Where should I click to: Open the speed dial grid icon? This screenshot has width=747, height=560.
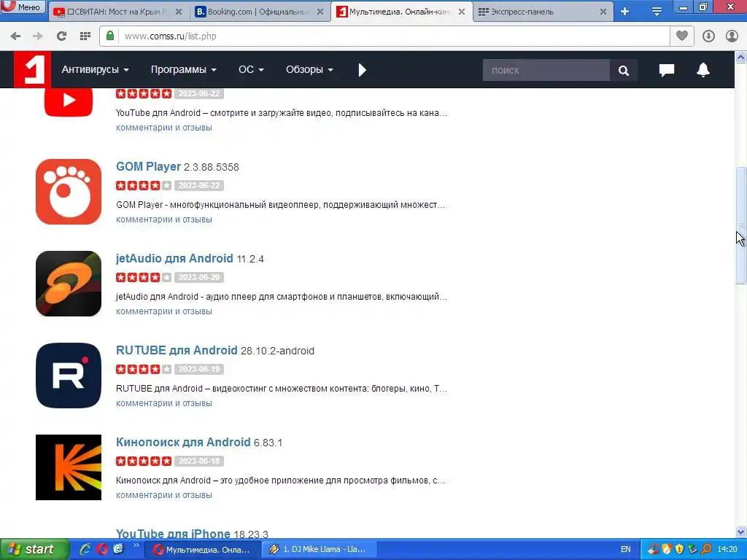85,36
